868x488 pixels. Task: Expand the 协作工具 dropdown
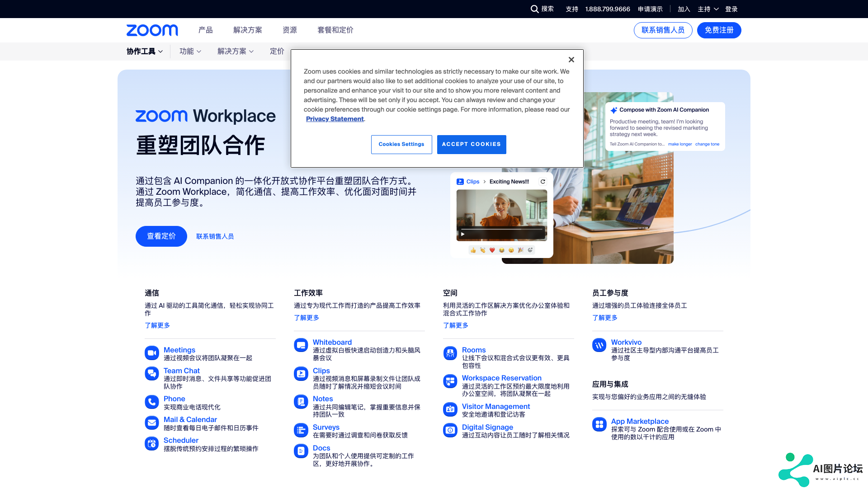145,52
